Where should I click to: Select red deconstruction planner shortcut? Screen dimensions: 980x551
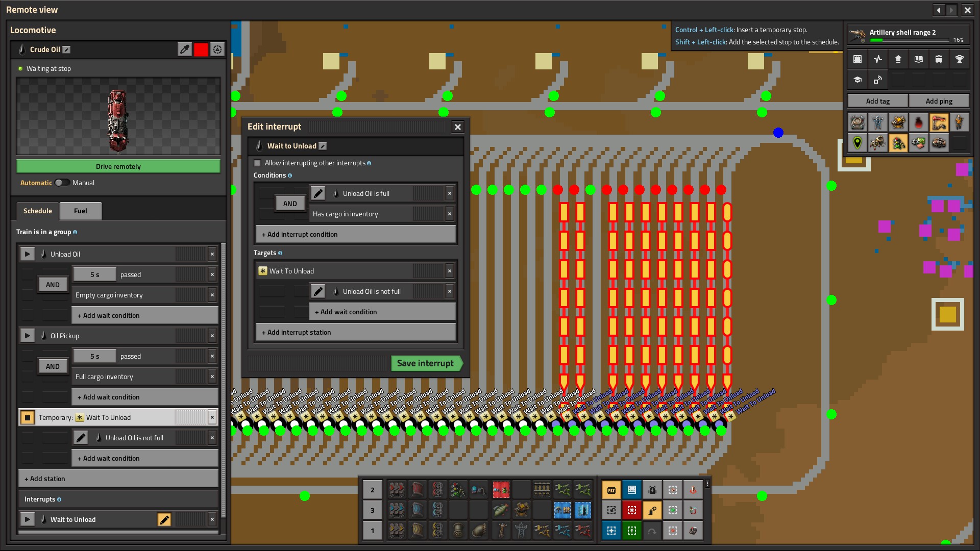pyautogui.click(x=632, y=510)
